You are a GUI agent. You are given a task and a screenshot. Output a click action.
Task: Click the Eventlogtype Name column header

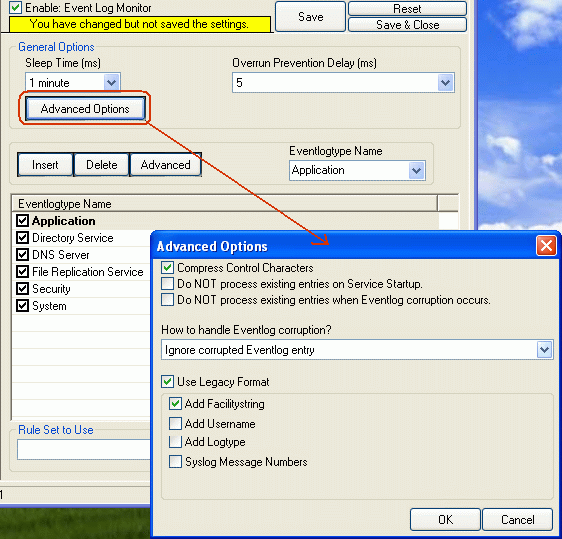pos(225,204)
